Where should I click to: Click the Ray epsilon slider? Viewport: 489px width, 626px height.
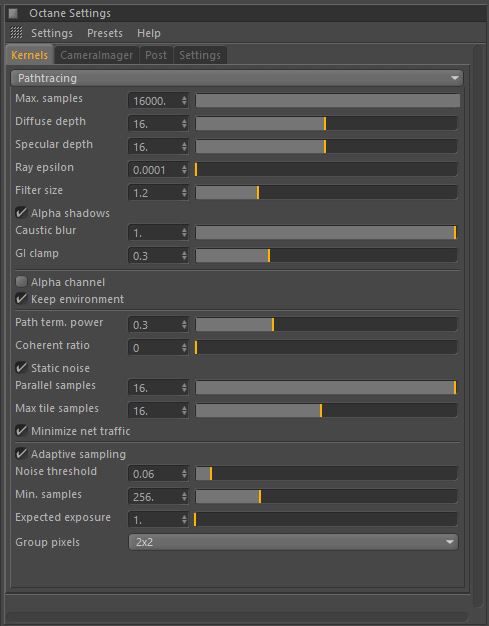click(x=326, y=170)
